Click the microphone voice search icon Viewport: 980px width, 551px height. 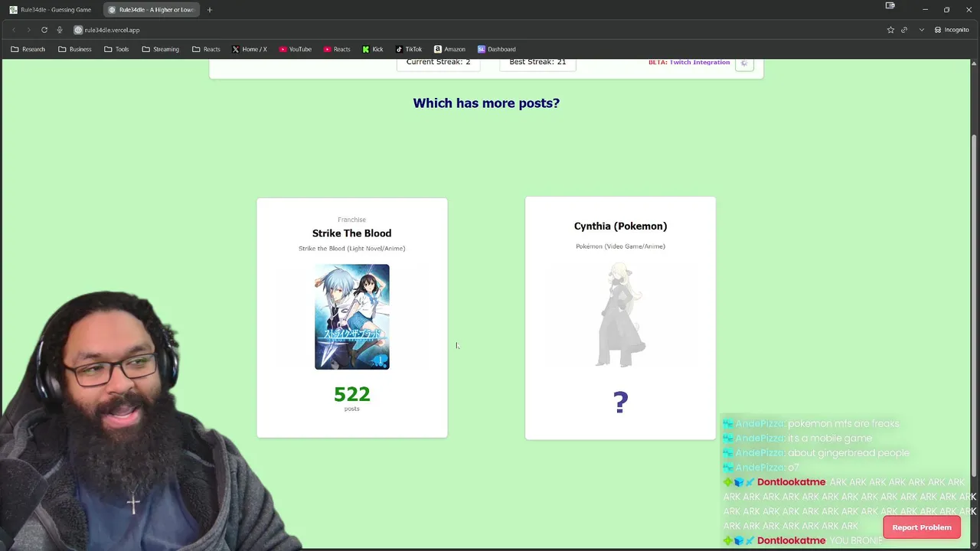point(60,30)
